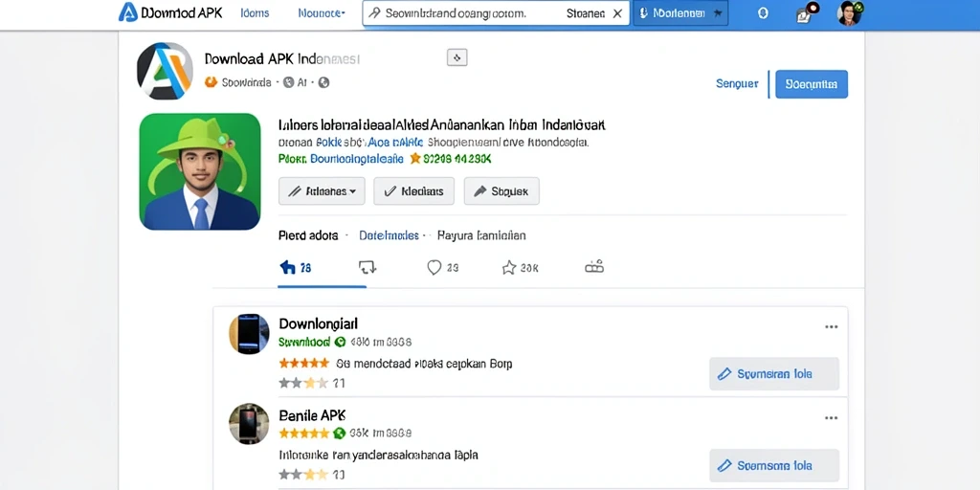Open the circular notification icon in top bar
Viewport: 980px width, 490px height.
tap(763, 13)
